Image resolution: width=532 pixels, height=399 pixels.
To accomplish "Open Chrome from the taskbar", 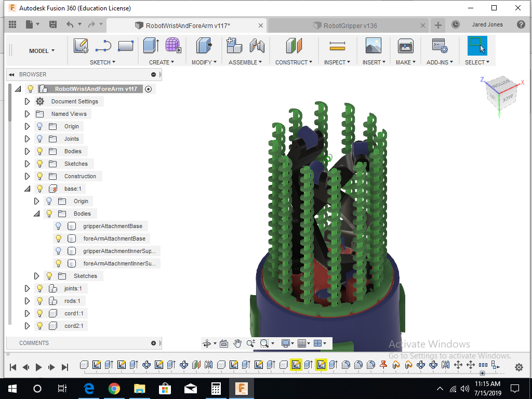I will 114,389.
